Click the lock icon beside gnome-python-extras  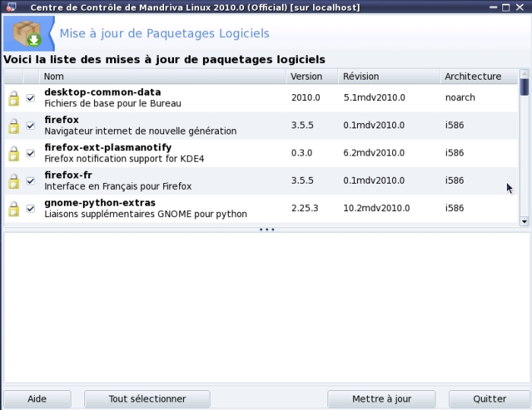(x=14, y=208)
